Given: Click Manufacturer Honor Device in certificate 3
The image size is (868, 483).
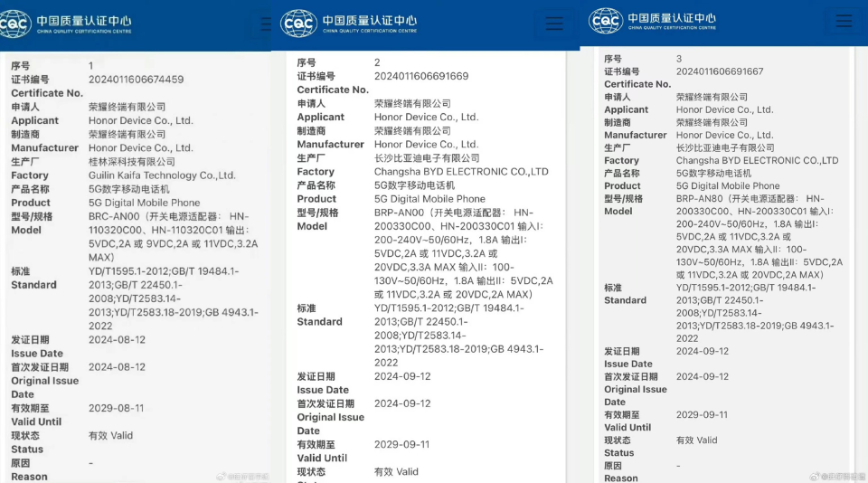Looking at the screenshot, I should click(724, 135).
